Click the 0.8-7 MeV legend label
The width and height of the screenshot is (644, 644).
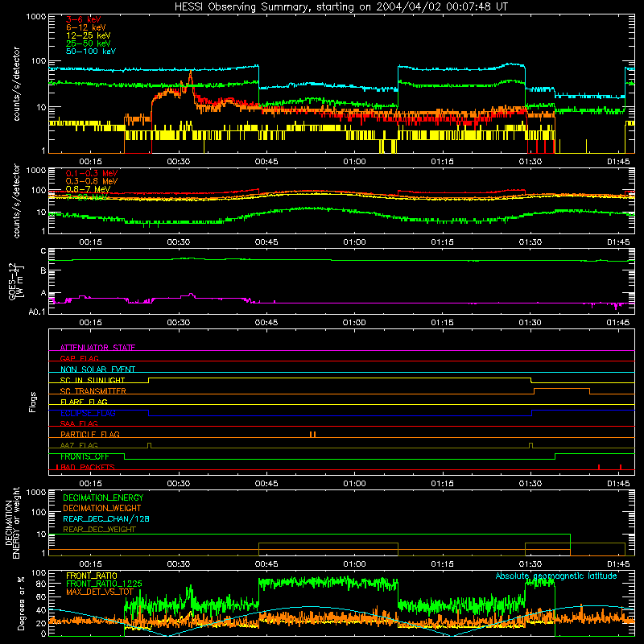click(x=89, y=189)
